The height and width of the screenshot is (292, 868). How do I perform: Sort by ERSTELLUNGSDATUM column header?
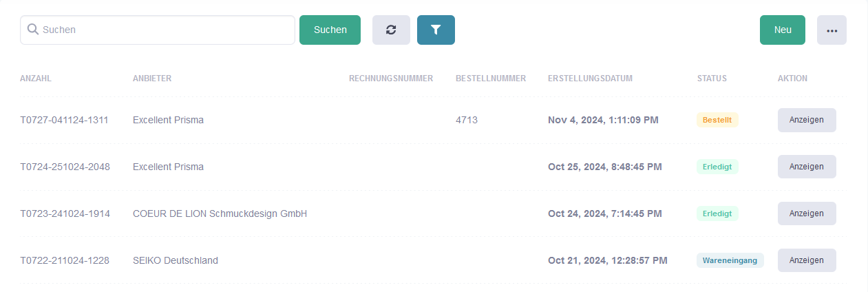591,79
